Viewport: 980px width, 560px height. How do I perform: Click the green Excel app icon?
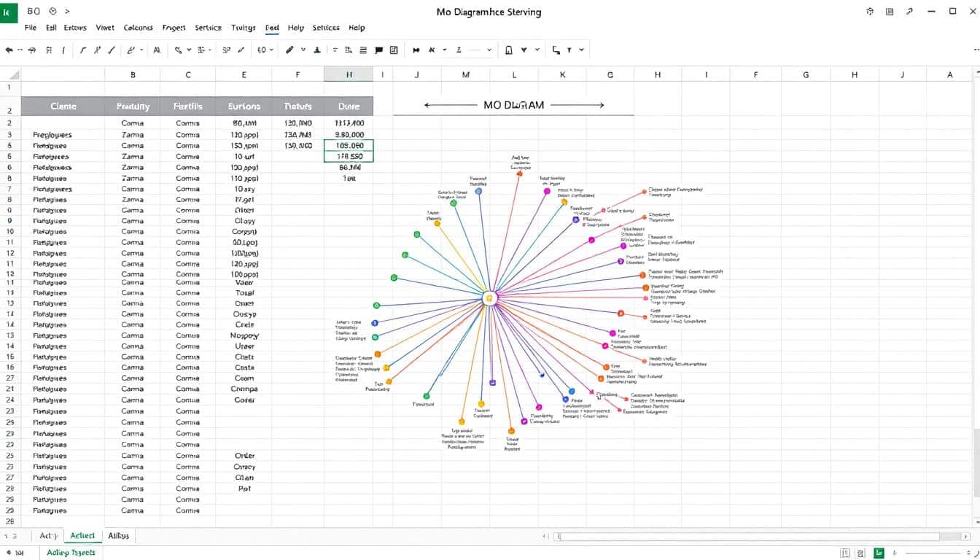[x=8, y=12]
